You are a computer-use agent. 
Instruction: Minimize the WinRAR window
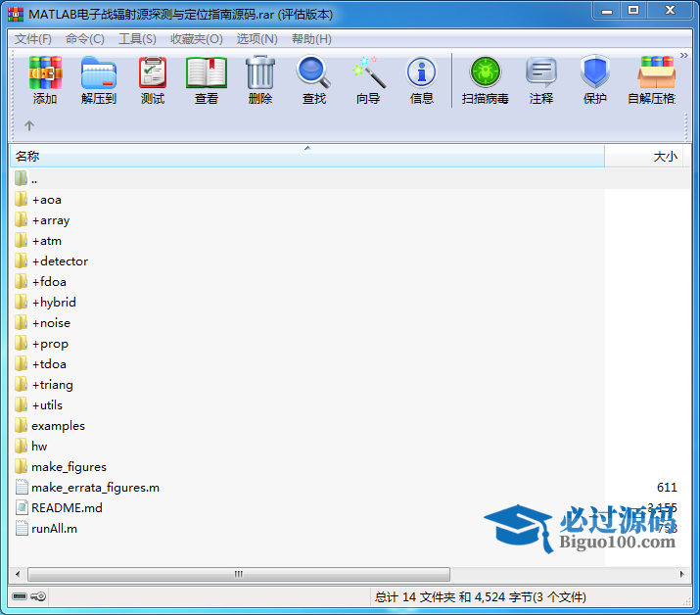coord(606,11)
